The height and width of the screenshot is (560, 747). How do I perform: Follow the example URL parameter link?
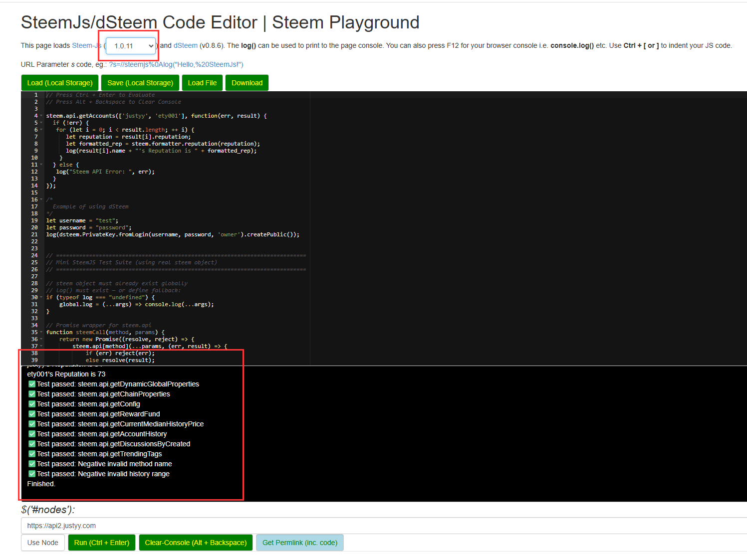pyautogui.click(x=176, y=64)
